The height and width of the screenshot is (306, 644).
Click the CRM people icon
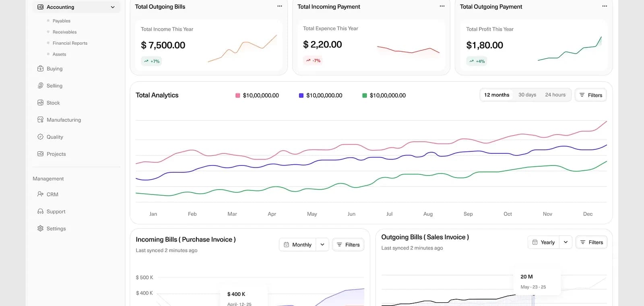tap(40, 194)
